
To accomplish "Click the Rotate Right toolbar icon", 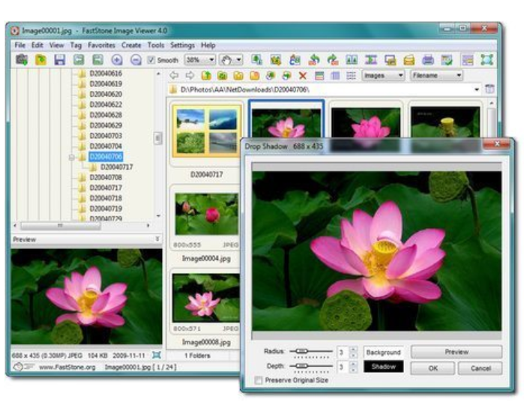I will coord(332,60).
